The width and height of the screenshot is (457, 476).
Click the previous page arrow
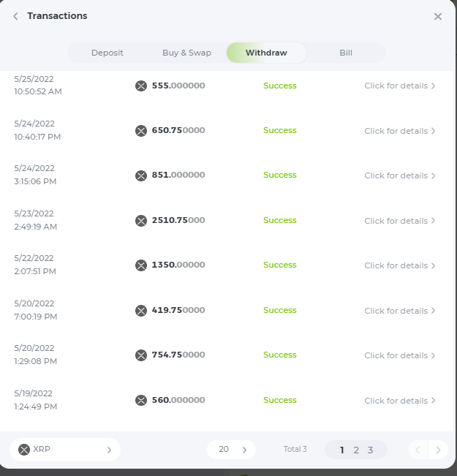418,450
